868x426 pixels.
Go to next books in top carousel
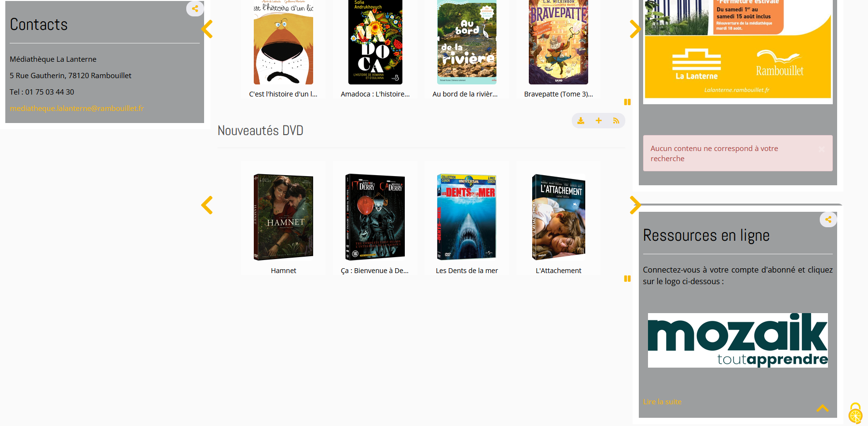[635, 29]
